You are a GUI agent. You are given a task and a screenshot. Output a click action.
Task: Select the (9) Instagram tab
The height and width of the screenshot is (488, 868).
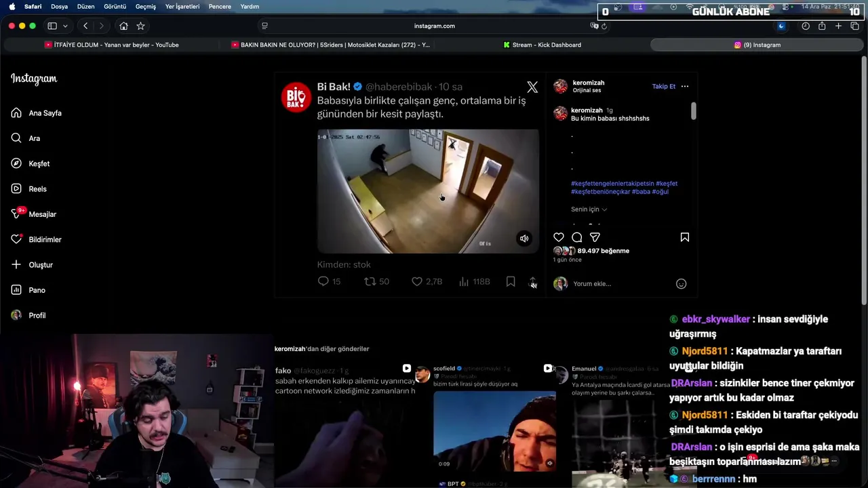pyautogui.click(x=757, y=45)
